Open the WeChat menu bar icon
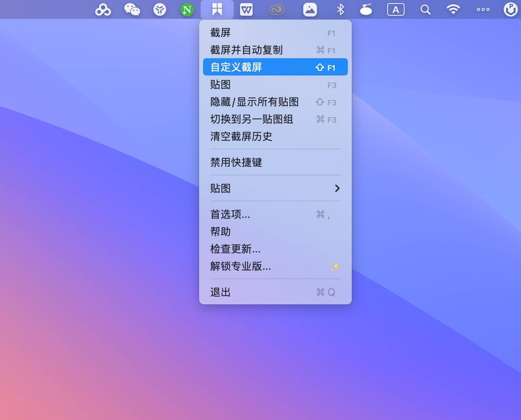 [x=132, y=9]
